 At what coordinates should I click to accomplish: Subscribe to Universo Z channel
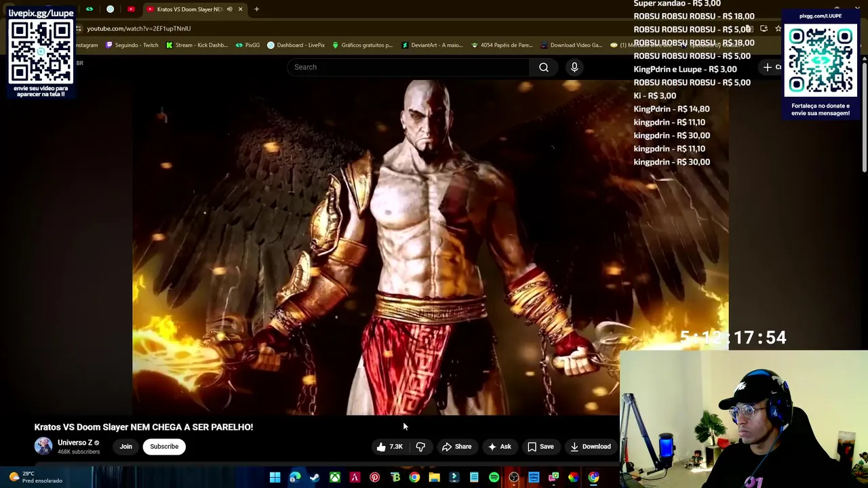(x=164, y=447)
